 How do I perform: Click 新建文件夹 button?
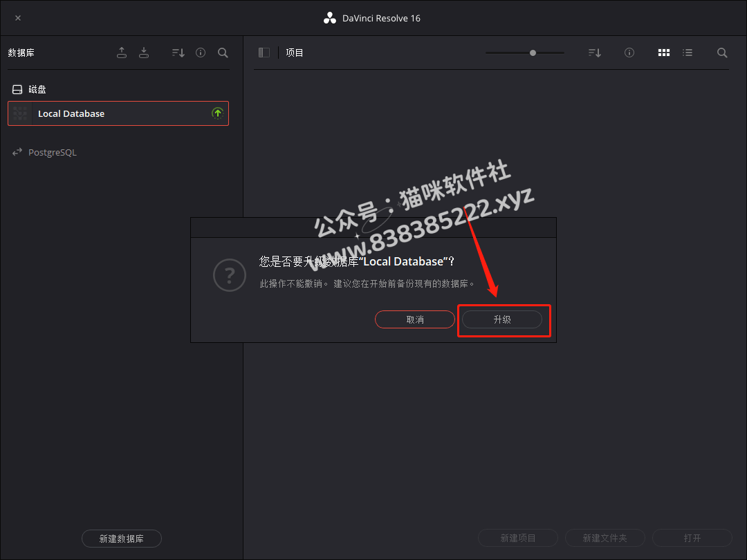point(605,538)
